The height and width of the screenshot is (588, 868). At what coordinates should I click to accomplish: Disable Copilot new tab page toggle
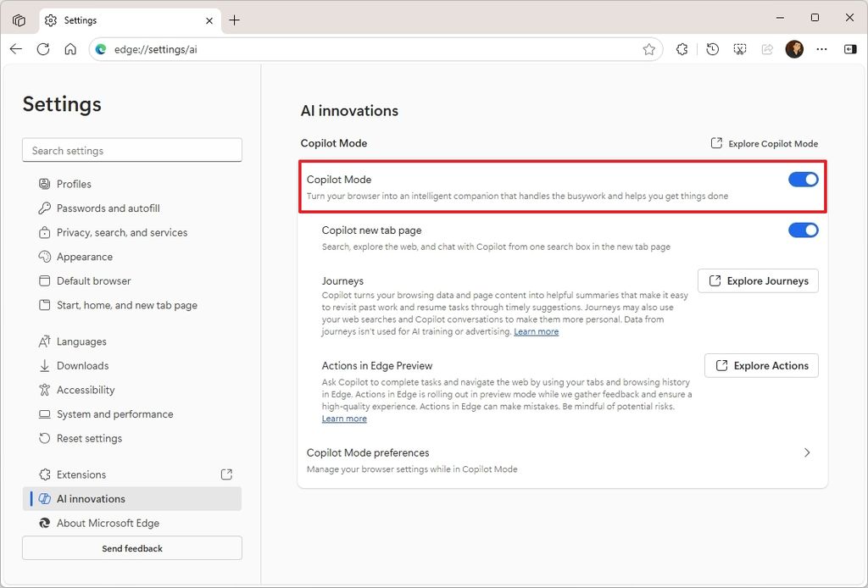pyautogui.click(x=804, y=230)
